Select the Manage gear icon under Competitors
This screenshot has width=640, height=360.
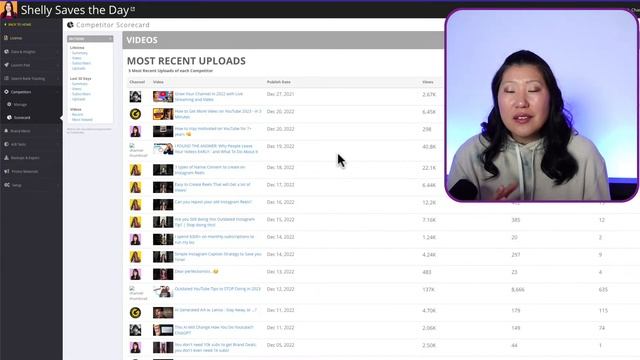pyautogui.click(x=9, y=104)
